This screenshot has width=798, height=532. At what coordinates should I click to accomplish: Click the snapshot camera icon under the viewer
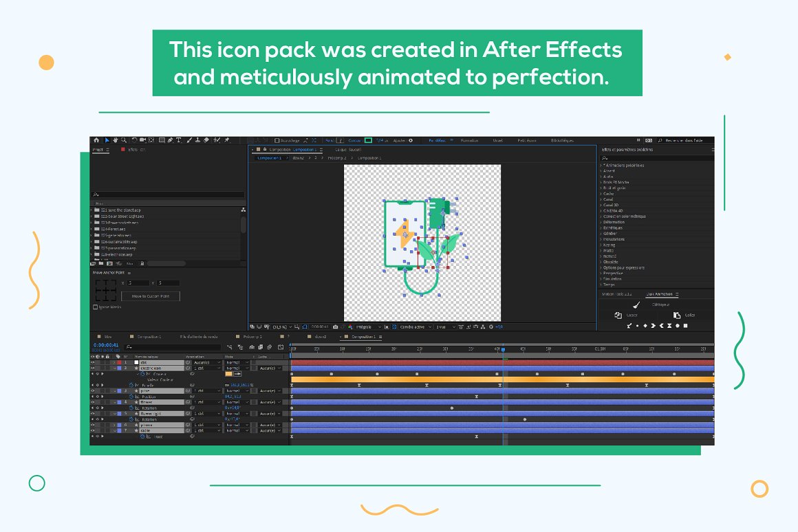pyautogui.click(x=336, y=326)
